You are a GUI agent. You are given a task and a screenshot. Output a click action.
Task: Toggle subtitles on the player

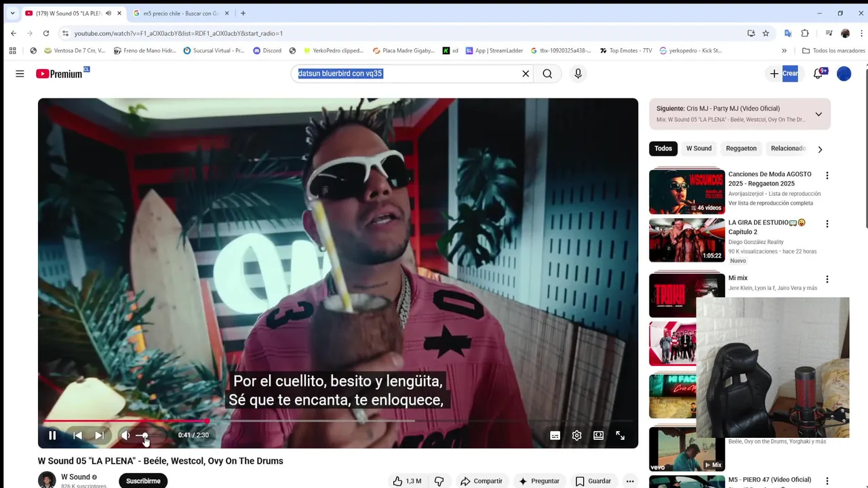coord(555,435)
